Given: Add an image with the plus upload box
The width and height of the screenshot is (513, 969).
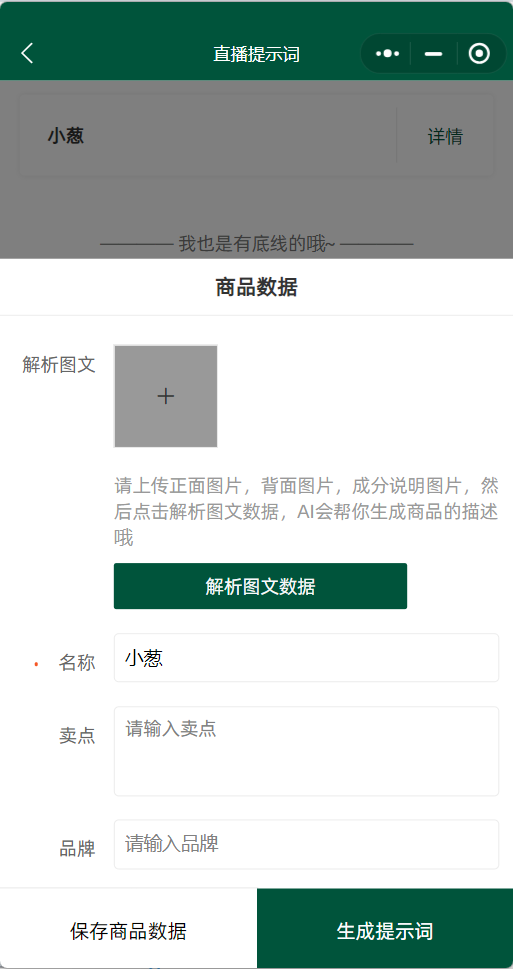Looking at the screenshot, I should [166, 396].
